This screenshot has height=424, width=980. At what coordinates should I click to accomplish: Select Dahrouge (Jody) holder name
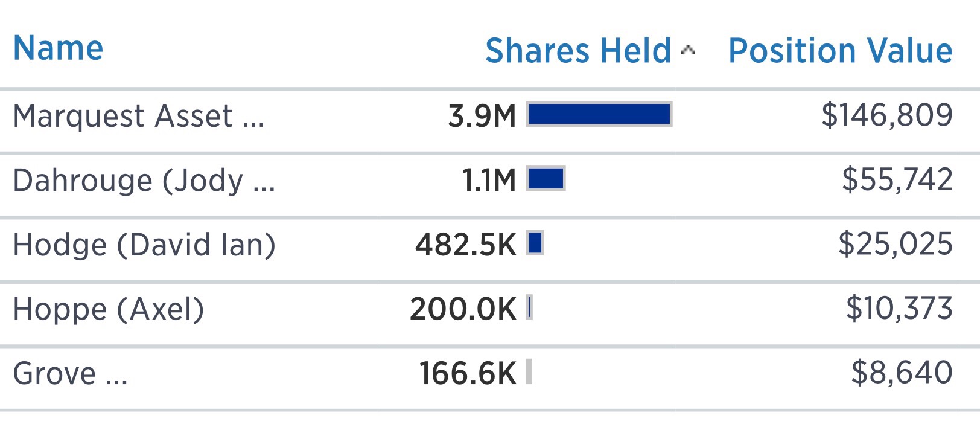(x=144, y=181)
